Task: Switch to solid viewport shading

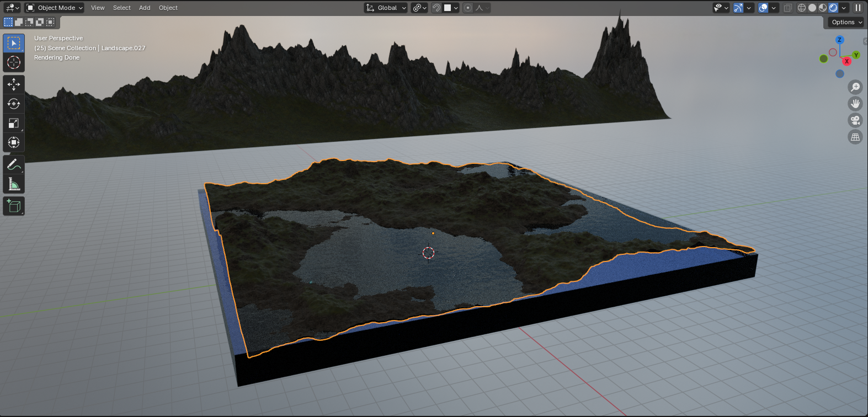Action: pos(812,8)
